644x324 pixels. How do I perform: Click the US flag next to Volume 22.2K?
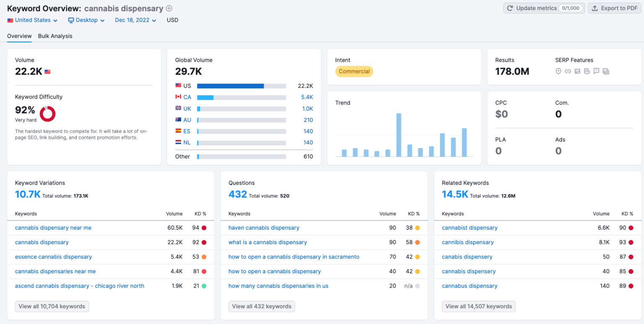pyautogui.click(x=47, y=72)
